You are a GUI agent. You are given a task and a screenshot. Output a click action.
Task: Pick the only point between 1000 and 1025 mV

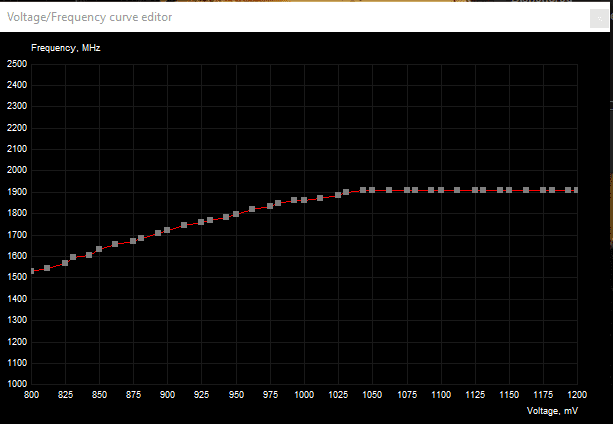tap(320, 198)
